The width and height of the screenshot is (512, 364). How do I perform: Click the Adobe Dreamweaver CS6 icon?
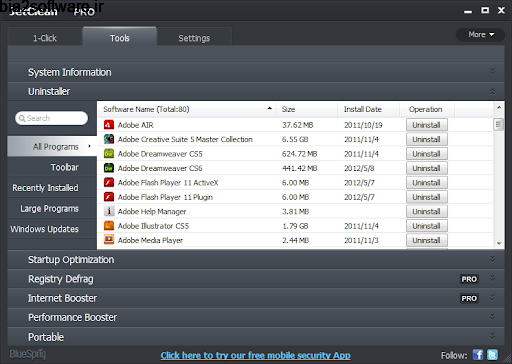tap(109, 168)
